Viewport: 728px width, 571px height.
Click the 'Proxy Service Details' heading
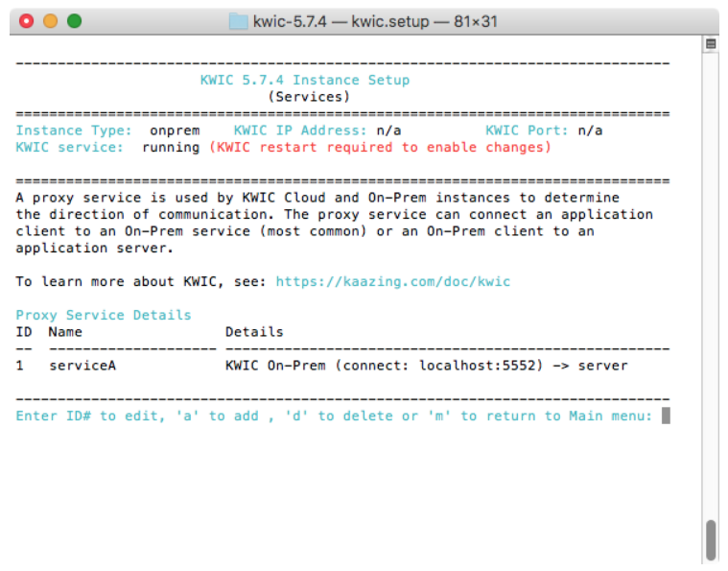[x=104, y=315]
